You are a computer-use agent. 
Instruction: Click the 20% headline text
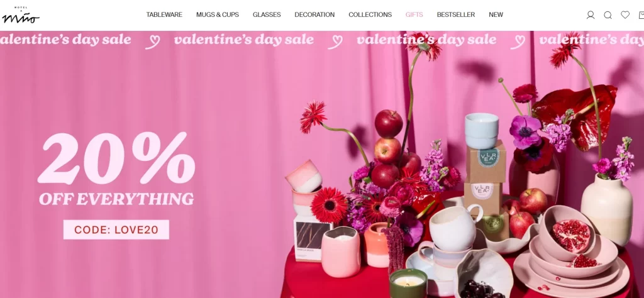(116, 158)
